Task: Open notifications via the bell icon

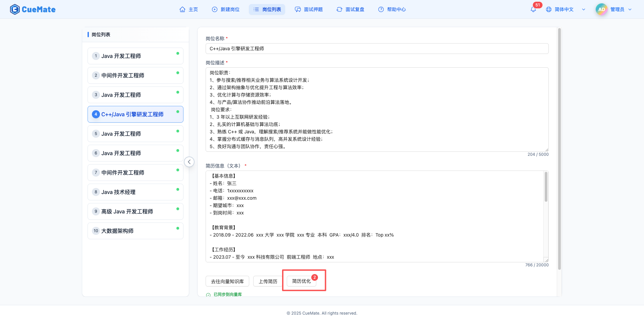Action: pos(533,9)
